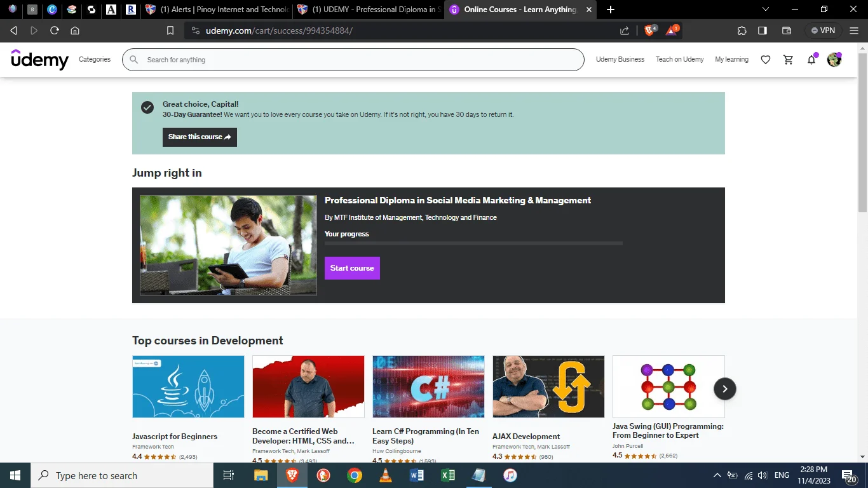Open Learn C# Programming course thumbnail
The height and width of the screenshot is (488, 868).
point(428,386)
